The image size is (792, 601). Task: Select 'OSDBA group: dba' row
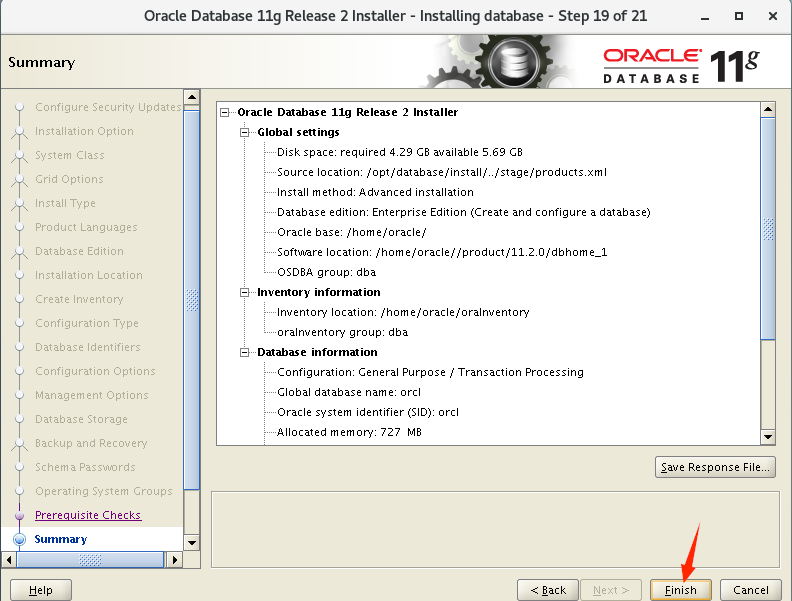point(326,272)
